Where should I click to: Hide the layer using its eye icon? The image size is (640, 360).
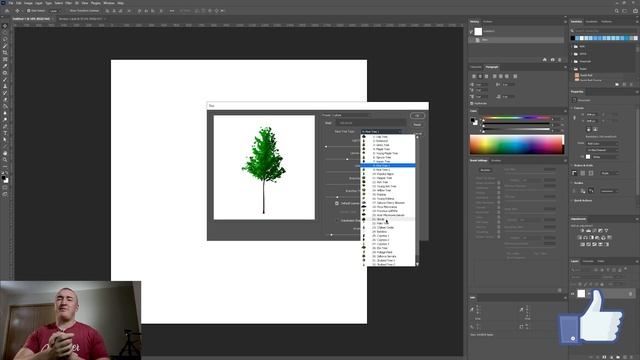click(x=573, y=293)
